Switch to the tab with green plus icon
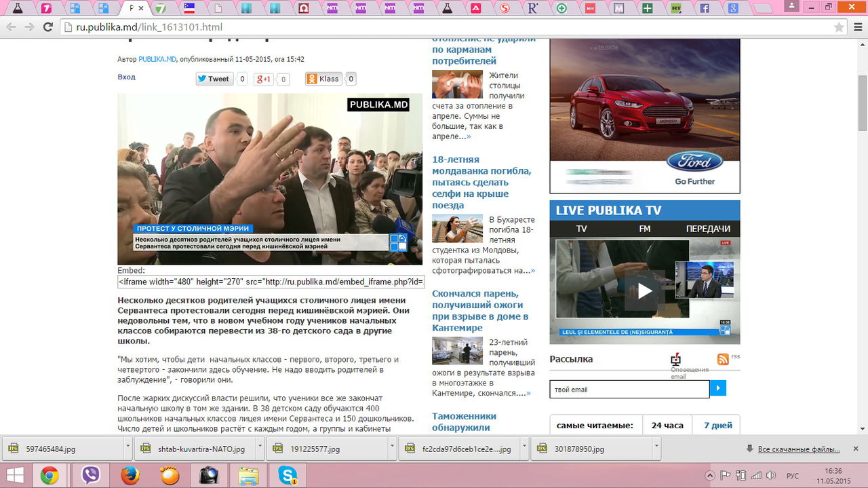Viewport: 868px width, 488px height. point(561,9)
